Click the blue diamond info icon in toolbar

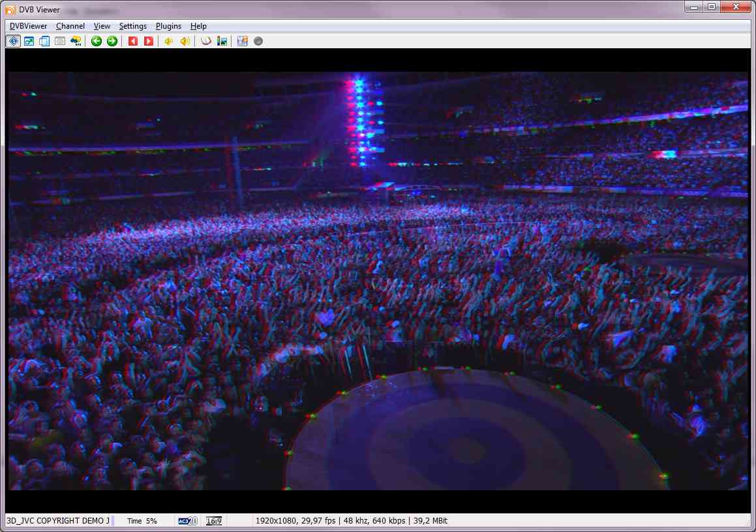point(14,42)
